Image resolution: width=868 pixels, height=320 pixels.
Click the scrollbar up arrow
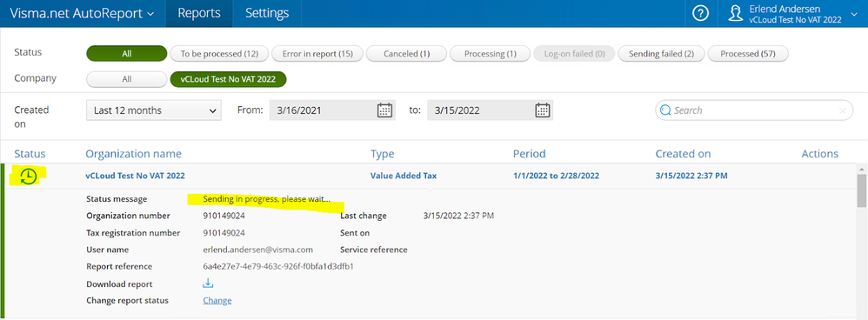pyautogui.click(x=862, y=169)
